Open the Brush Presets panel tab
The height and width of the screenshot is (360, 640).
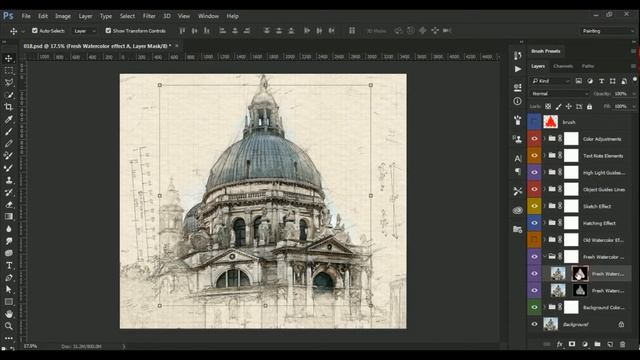pyautogui.click(x=546, y=51)
